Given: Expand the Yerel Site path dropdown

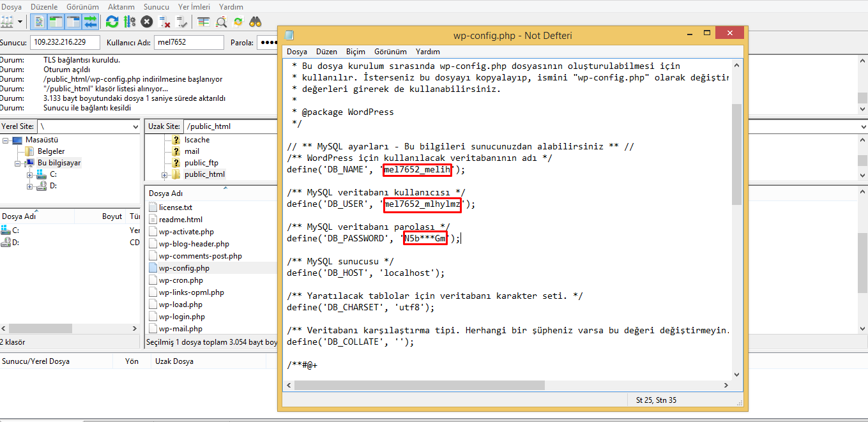Looking at the screenshot, I should click(x=135, y=126).
